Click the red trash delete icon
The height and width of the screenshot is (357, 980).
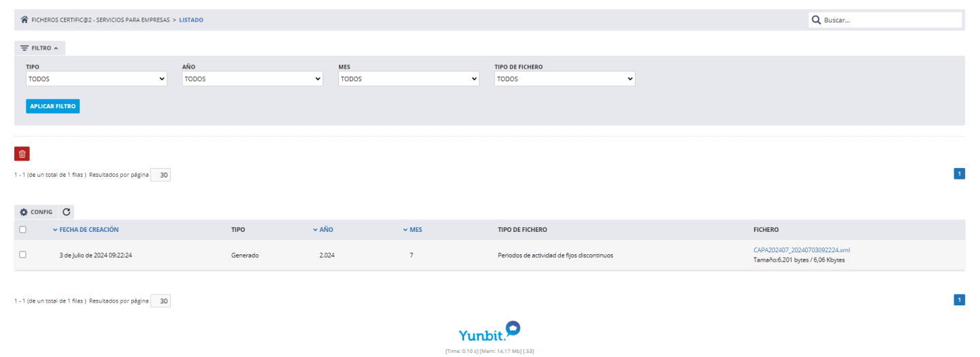tap(22, 154)
